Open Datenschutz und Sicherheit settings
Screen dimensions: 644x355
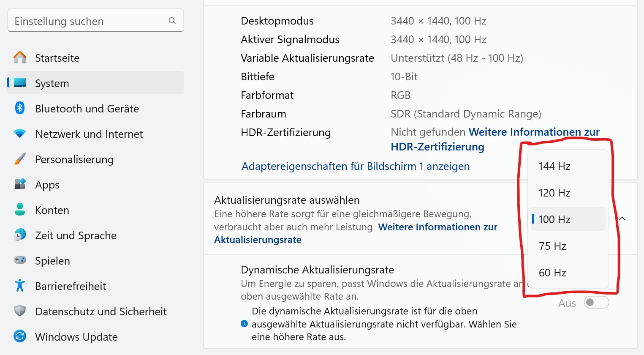coord(101,311)
